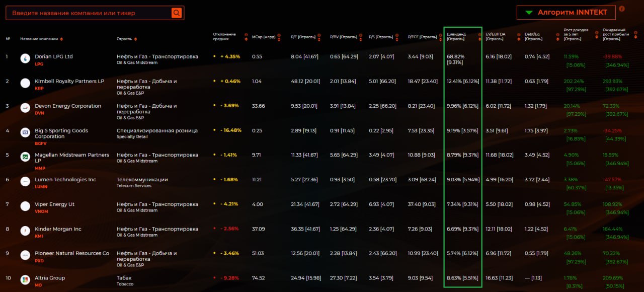The width and height of the screenshot is (644, 292).
Task: Click the PXD ticker
Action: (x=39, y=261)
